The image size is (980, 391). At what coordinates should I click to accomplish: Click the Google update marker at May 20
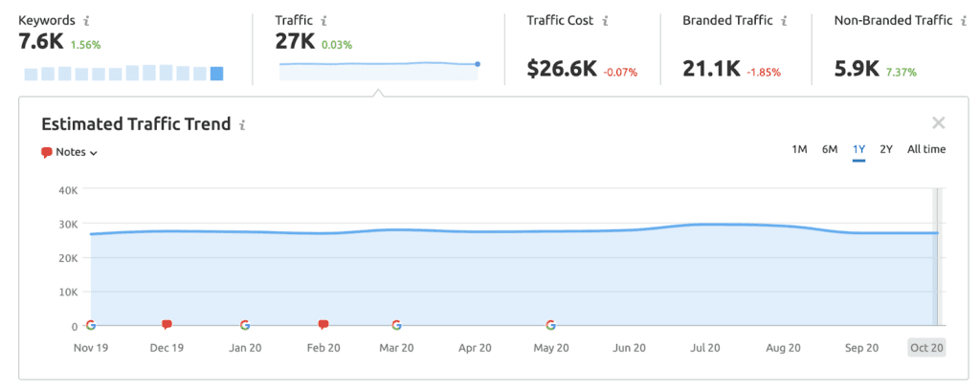coord(550,325)
